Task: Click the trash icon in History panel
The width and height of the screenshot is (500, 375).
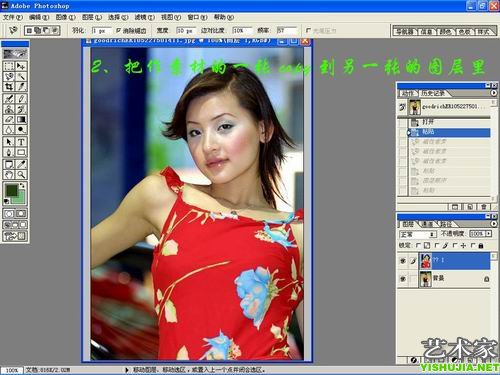Action: [483, 207]
